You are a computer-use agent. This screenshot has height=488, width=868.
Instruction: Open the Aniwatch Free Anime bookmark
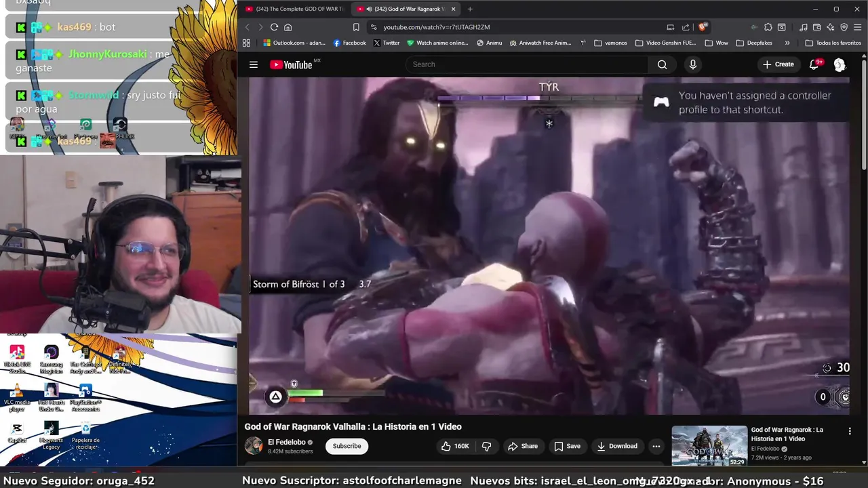pyautogui.click(x=540, y=43)
